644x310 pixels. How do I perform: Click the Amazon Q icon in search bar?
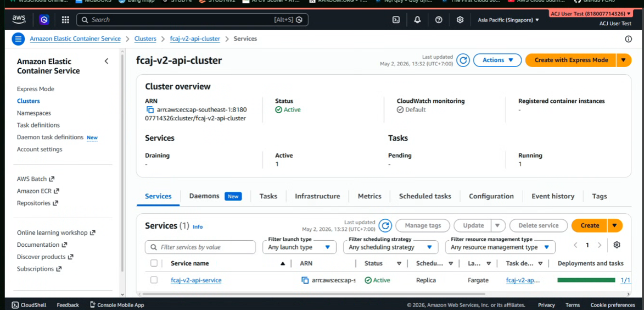pos(299,20)
